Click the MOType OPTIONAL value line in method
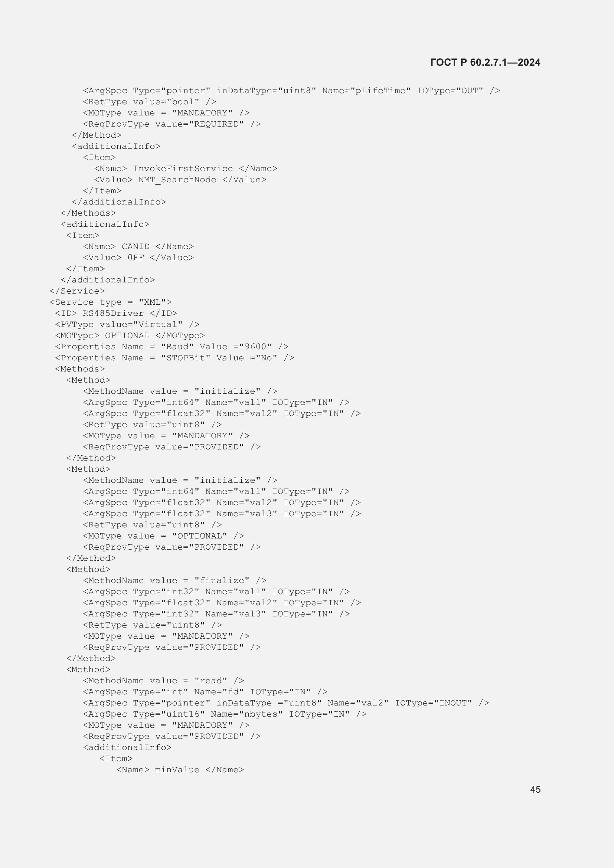The height and width of the screenshot is (868, 614). coord(163,536)
